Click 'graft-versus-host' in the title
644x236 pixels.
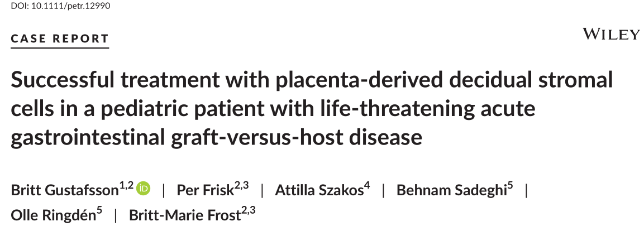pyautogui.click(x=256, y=137)
